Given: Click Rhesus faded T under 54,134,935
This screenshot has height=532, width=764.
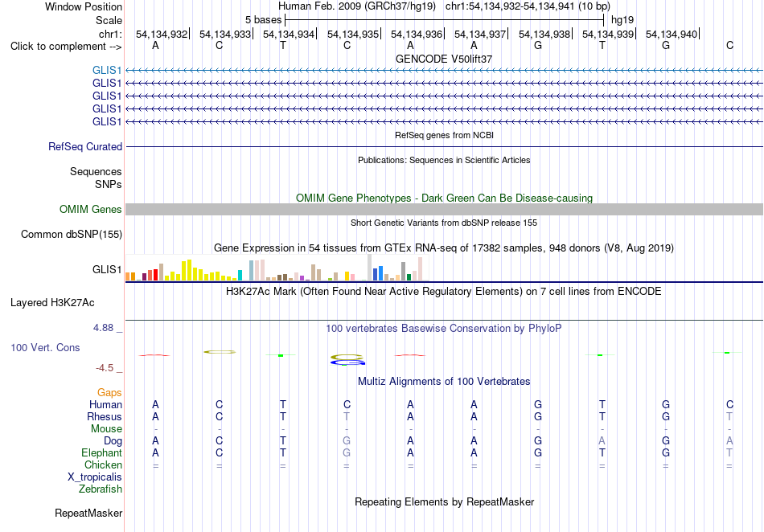Looking at the screenshot, I should coord(347,416).
